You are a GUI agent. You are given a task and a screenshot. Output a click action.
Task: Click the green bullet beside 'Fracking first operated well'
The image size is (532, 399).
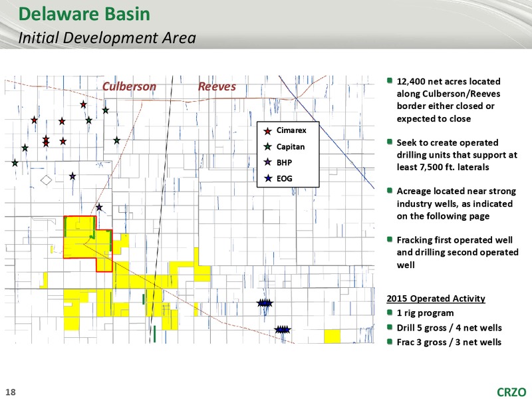[x=390, y=239]
